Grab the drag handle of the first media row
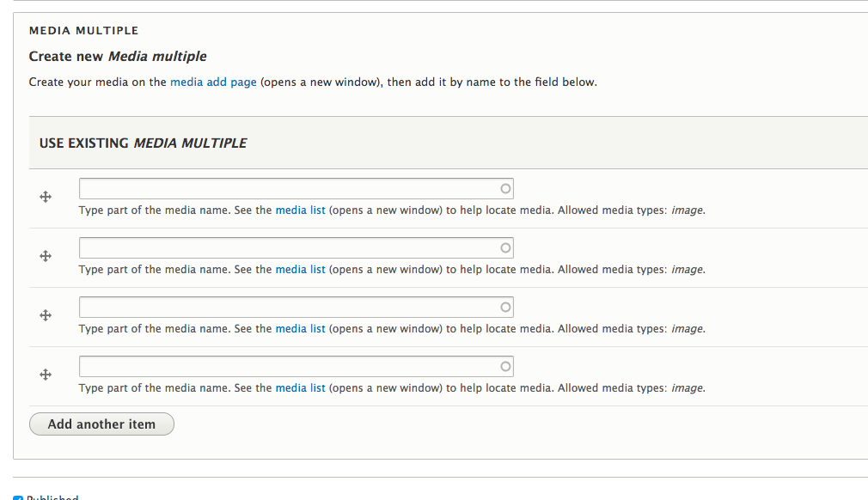Screen dimensions: 868x500 click(x=46, y=196)
